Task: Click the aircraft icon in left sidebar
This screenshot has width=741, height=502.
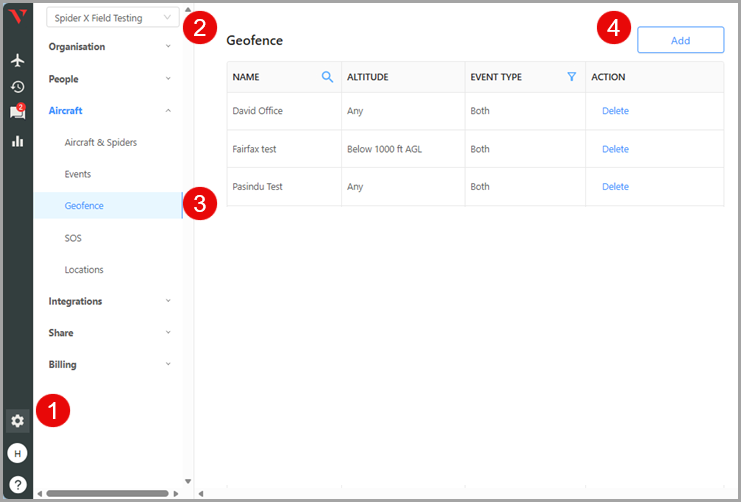Action: coord(17,60)
